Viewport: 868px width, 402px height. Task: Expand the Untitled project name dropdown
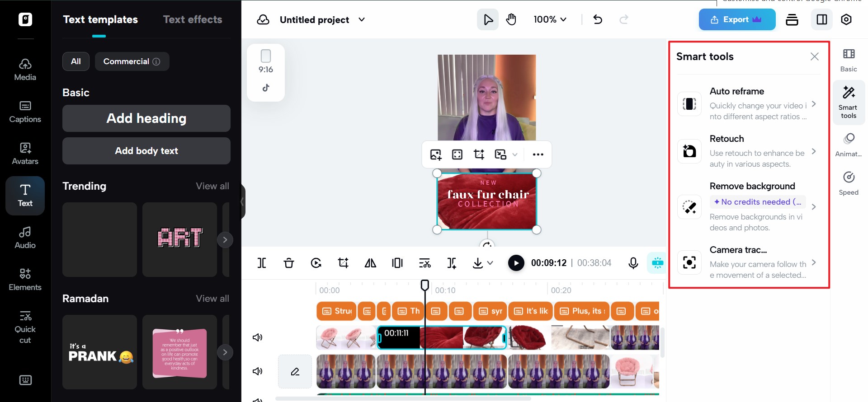point(362,19)
